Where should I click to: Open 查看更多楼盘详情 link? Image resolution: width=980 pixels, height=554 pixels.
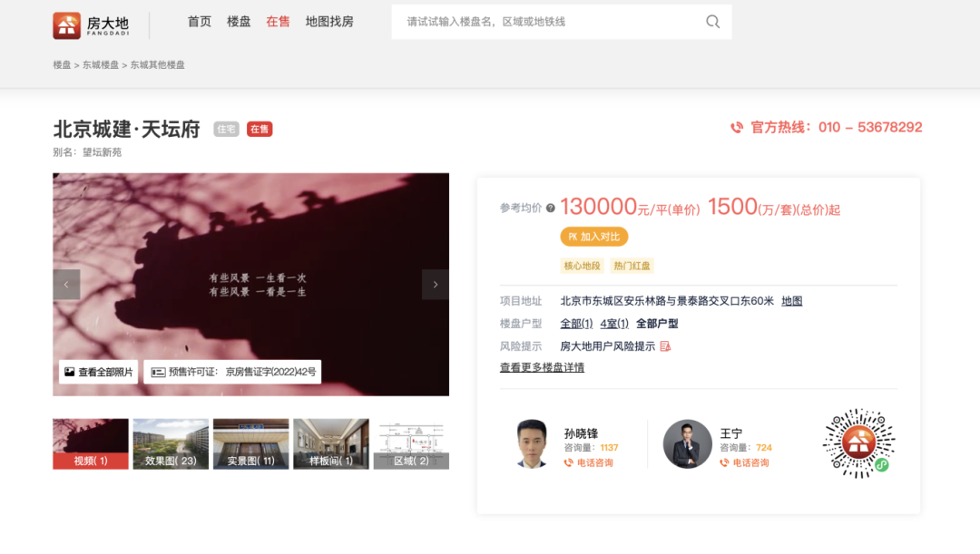coord(542,367)
